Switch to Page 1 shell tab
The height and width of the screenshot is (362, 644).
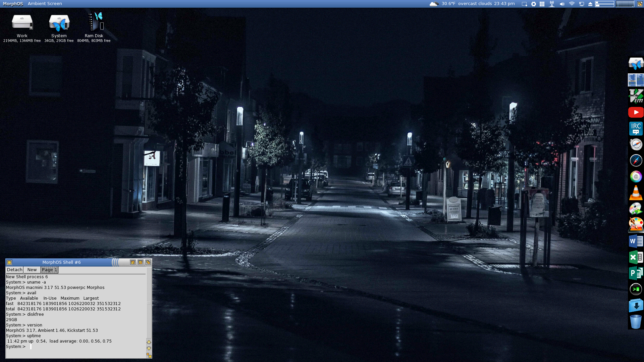coord(49,270)
